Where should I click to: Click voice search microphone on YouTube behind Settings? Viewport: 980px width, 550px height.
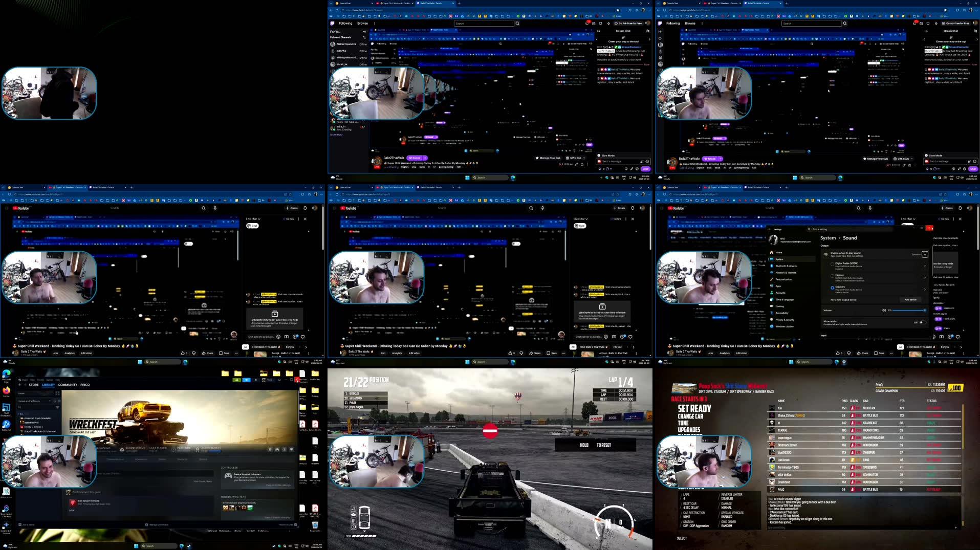pyautogui.click(x=870, y=208)
